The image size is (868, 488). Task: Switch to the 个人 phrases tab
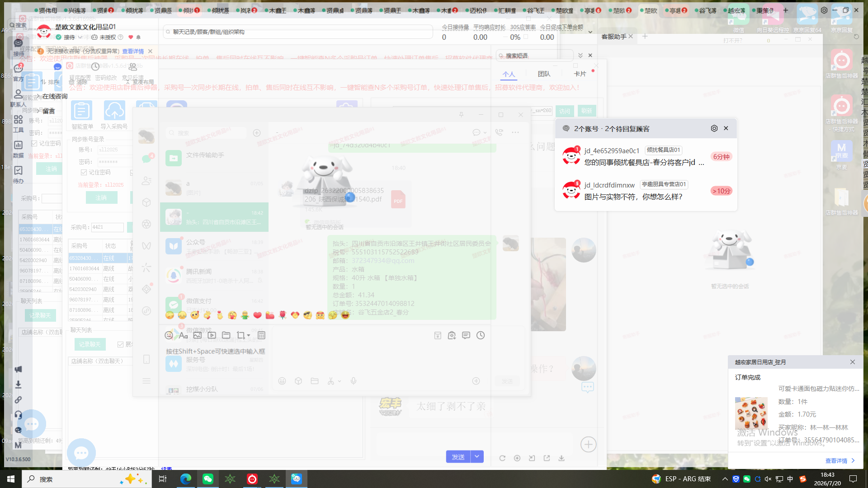coord(509,74)
